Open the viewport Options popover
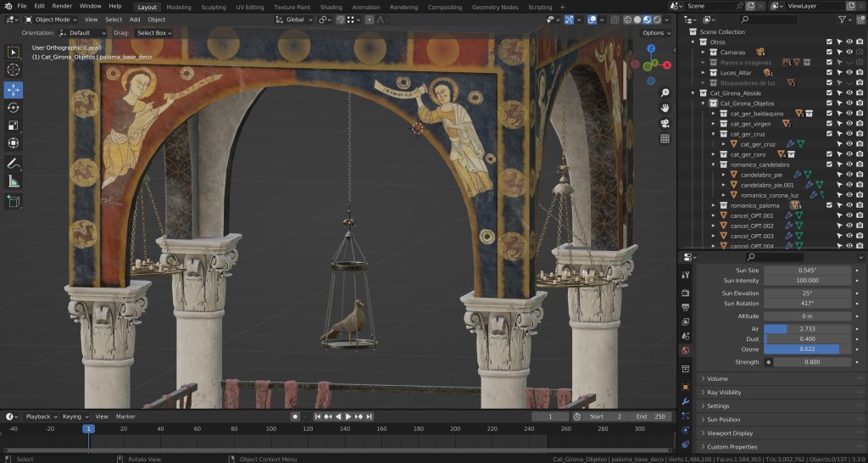The height and width of the screenshot is (463, 868). pyautogui.click(x=655, y=32)
